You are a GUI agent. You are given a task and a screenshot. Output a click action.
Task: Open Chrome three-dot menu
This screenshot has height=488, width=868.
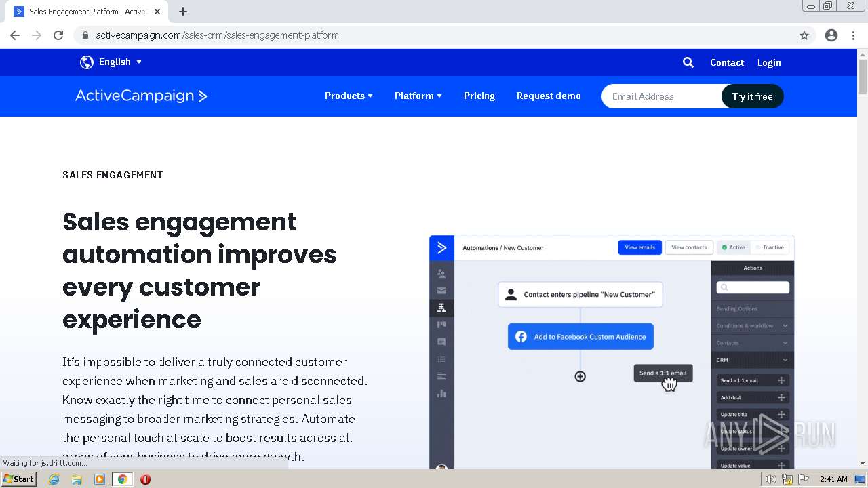pos(853,35)
